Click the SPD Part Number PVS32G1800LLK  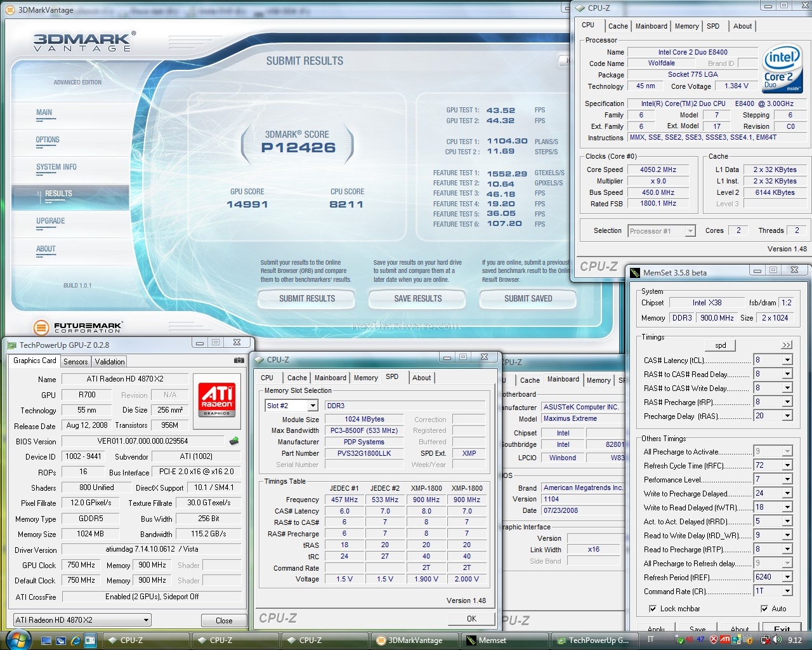point(364,453)
